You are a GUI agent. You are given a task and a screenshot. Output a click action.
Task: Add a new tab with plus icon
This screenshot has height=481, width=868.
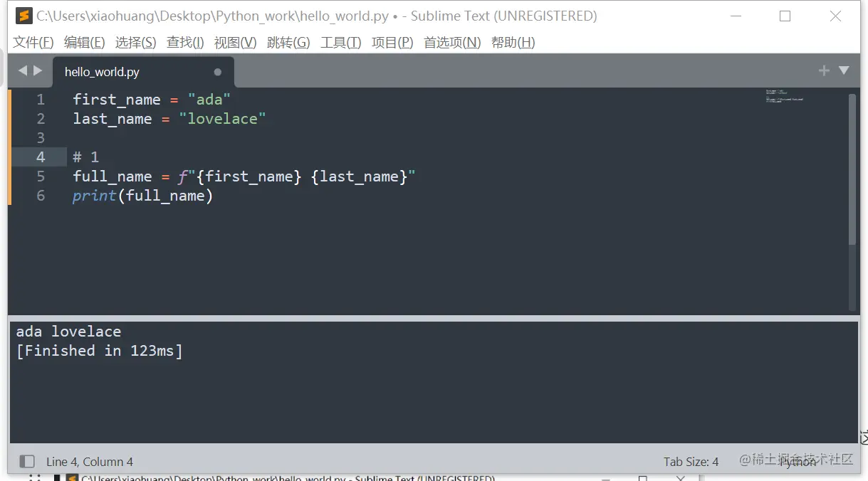824,70
